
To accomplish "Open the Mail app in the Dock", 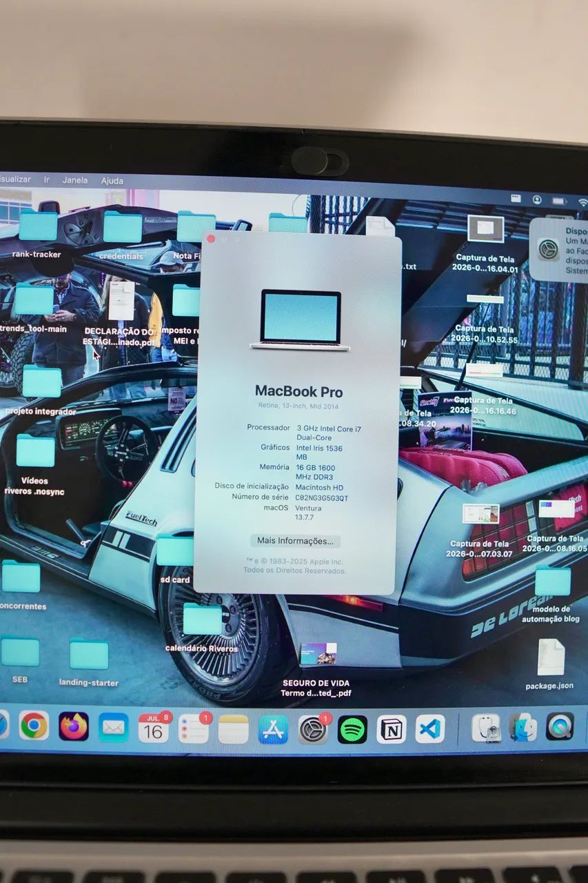I will (114, 727).
